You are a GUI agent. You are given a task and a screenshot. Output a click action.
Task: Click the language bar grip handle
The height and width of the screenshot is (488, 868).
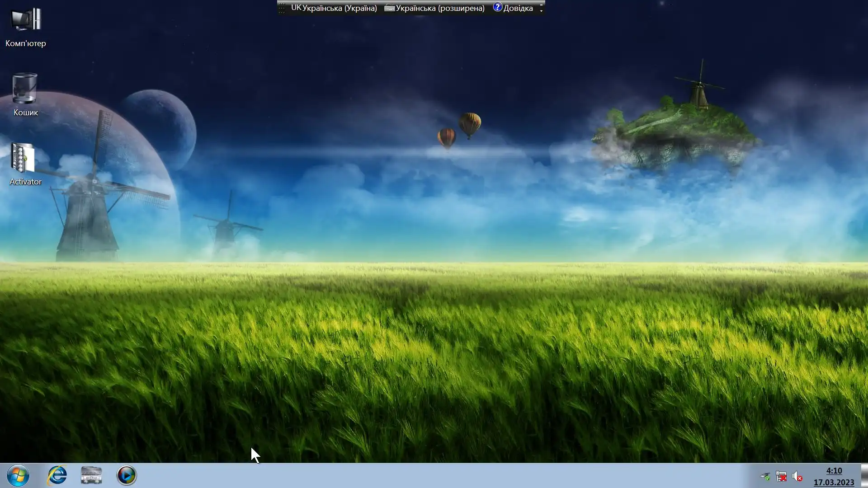(x=282, y=8)
